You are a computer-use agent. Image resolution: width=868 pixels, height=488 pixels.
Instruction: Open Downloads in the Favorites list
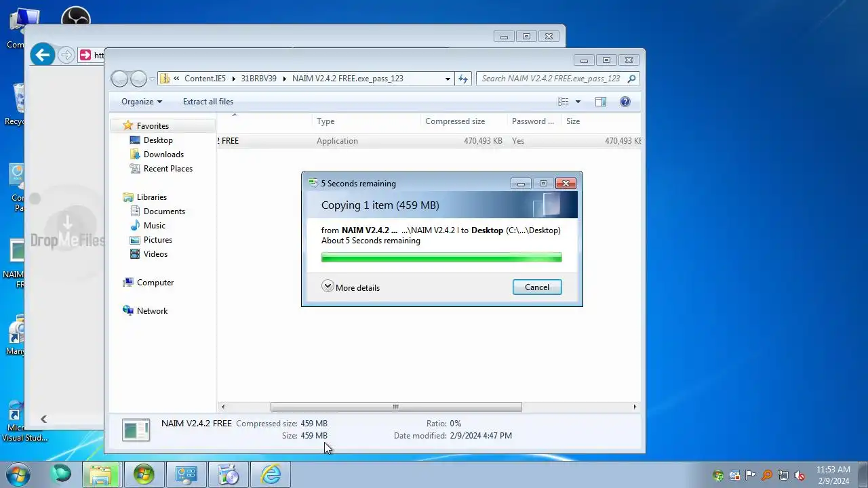163,155
